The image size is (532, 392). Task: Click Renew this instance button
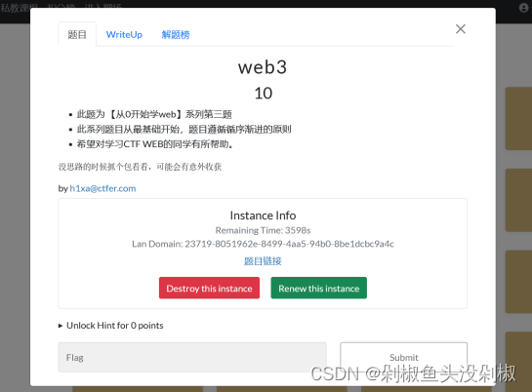(x=319, y=288)
